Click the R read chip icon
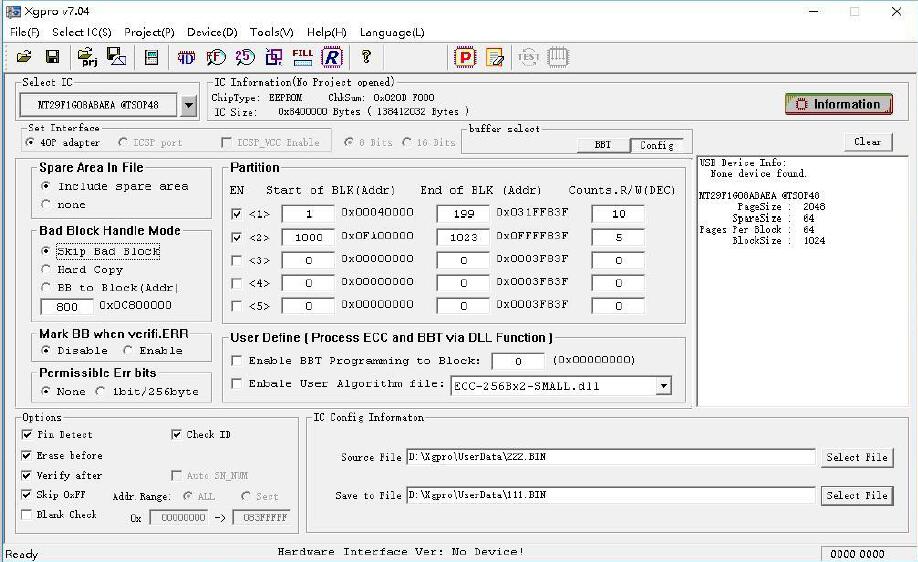 click(x=331, y=57)
